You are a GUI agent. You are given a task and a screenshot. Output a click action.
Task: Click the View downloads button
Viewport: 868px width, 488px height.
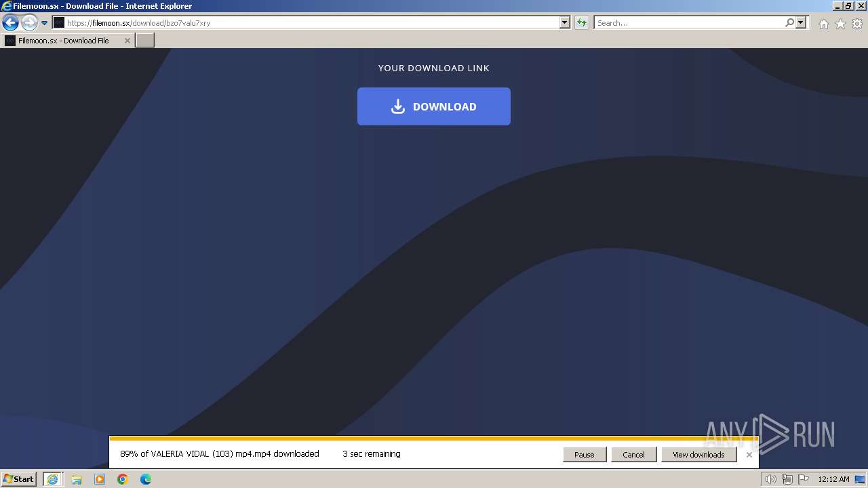click(x=698, y=455)
